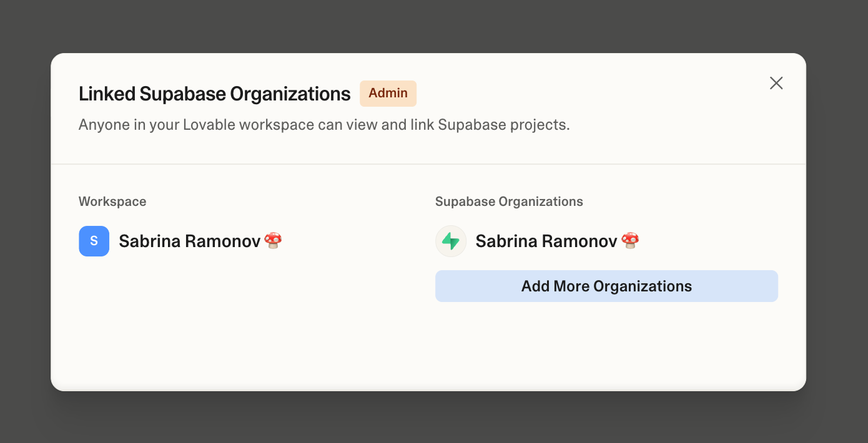Click the dark backdrop below the dialog
This screenshot has width=868, height=443.
(x=434, y=418)
